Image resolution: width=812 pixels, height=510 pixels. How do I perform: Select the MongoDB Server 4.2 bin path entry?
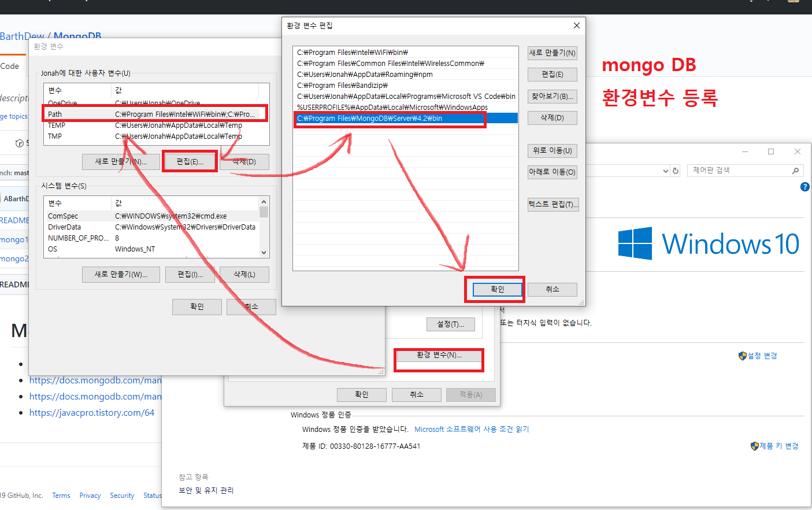(406, 118)
